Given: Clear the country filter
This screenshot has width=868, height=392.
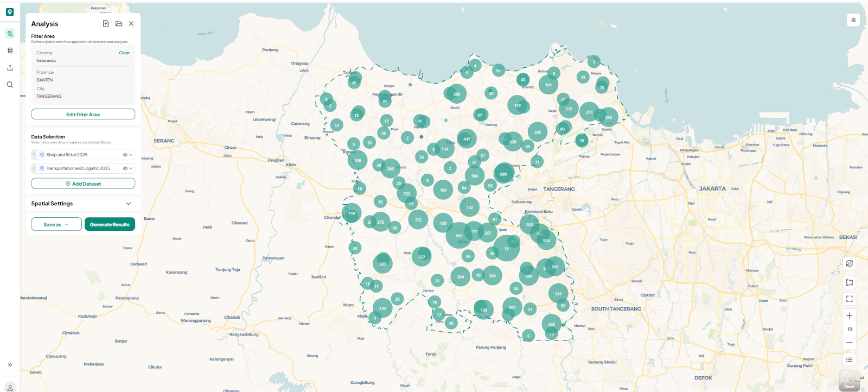Looking at the screenshot, I should 124,53.
